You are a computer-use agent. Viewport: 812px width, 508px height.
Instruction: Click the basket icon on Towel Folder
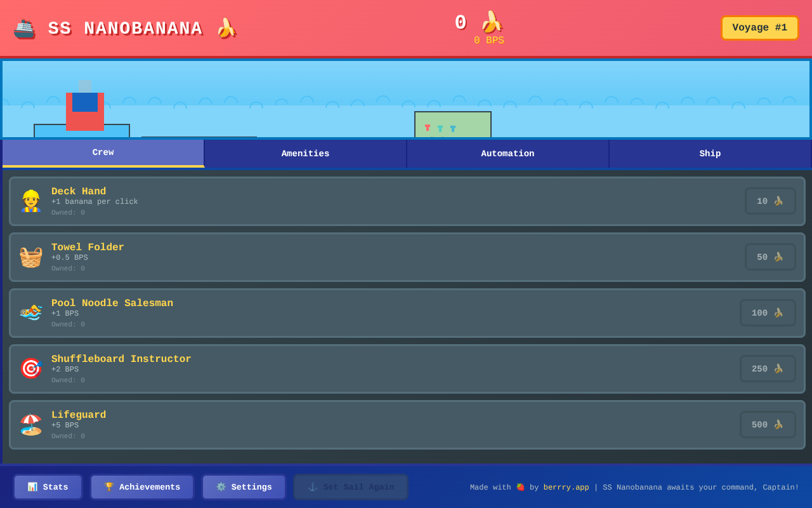click(x=30, y=257)
